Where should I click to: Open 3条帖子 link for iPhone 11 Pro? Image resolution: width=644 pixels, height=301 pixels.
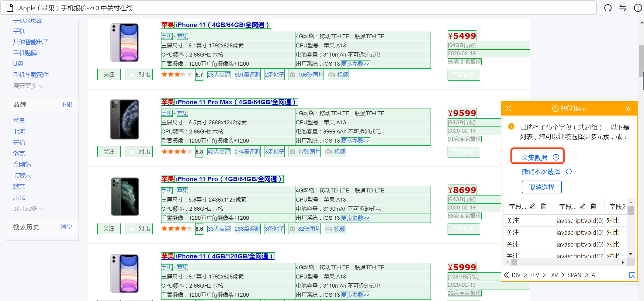click(275, 229)
